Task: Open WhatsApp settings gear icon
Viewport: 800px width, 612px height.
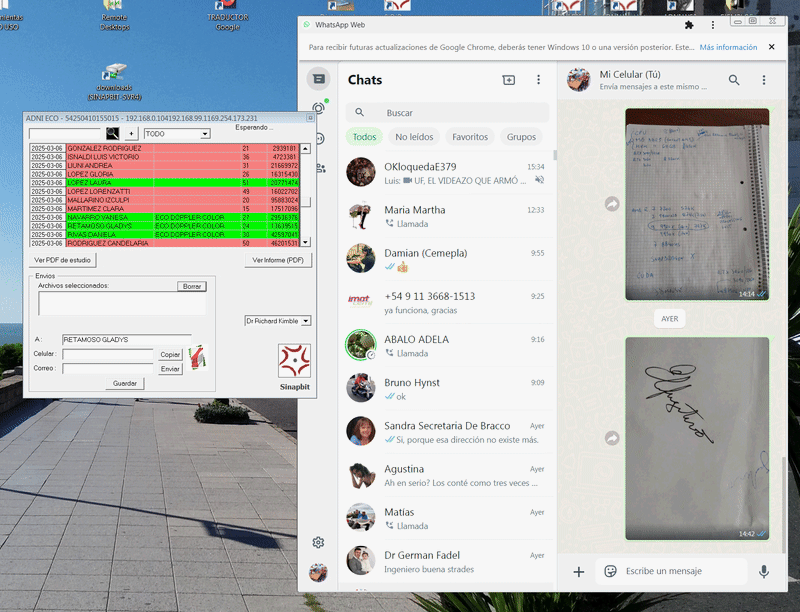Action: point(318,542)
